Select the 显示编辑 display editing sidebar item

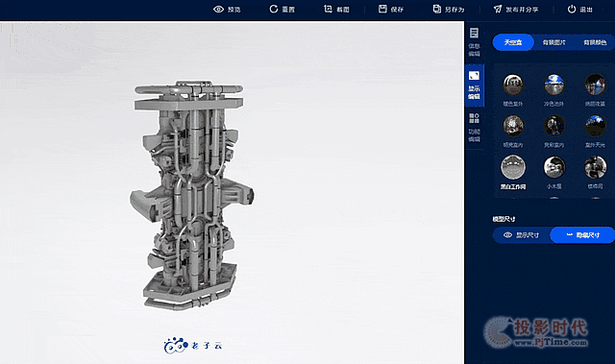pos(474,85)
